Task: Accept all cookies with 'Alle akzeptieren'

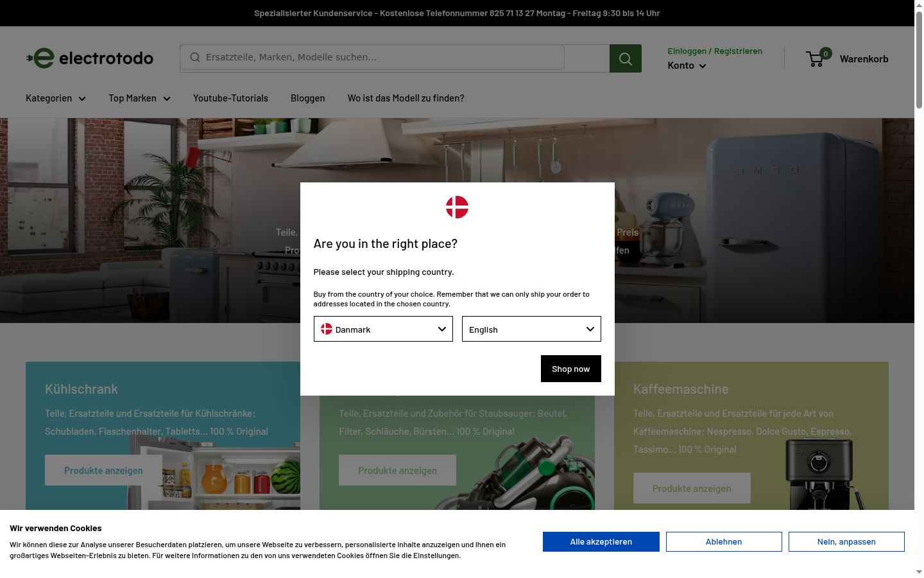Action: click(x=601, y=541)
